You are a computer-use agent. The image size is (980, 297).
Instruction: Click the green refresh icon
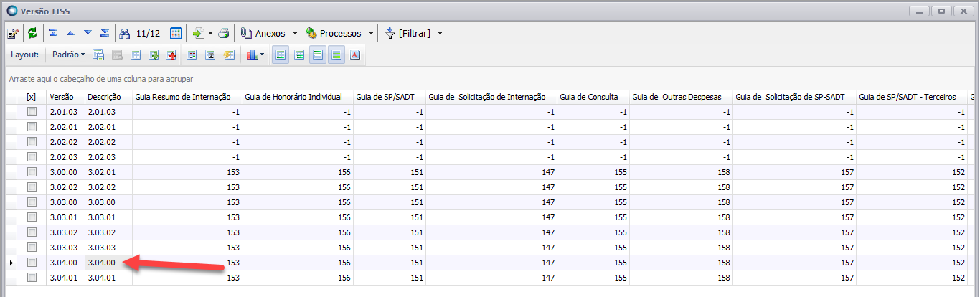(x=32, y=33)
